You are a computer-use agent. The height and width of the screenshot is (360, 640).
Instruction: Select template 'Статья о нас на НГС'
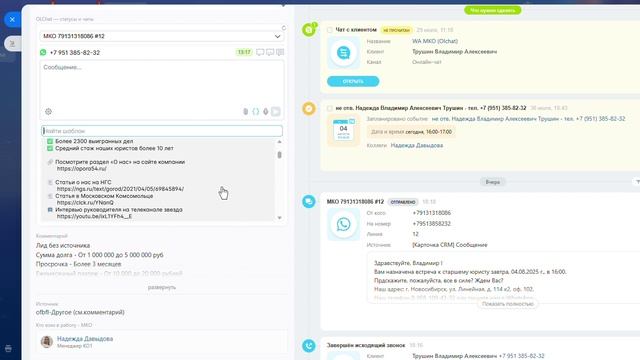click(x=83, y=182)
